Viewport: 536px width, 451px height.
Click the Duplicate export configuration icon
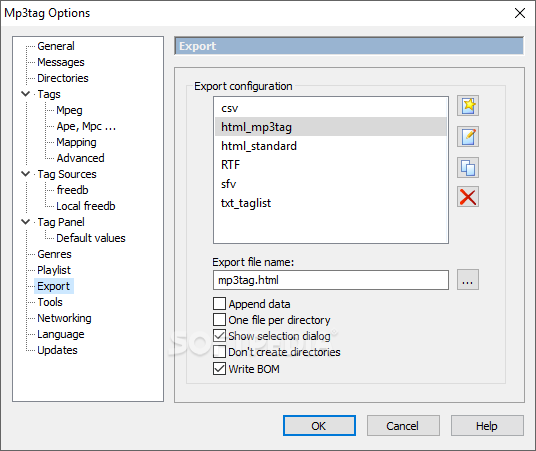pyautogui.click(x=468, y=168)
